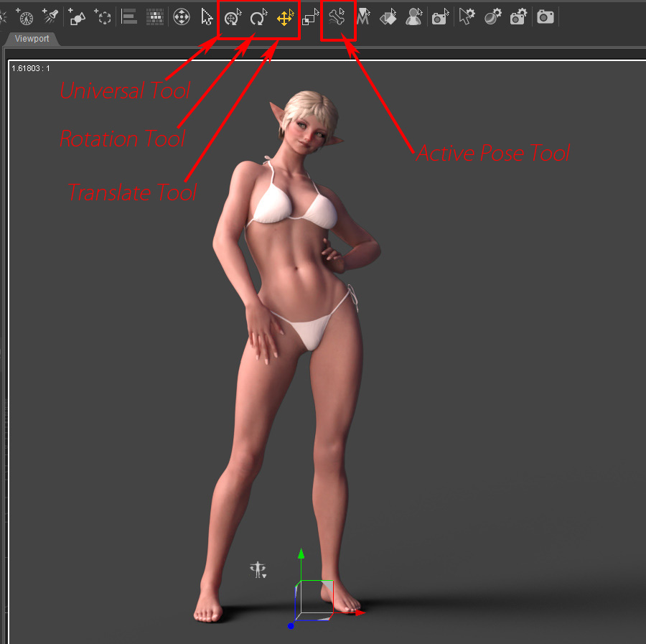The image size is (646, 644).
Task: Create a new Primitive shapes icon
Action: click(77, 17)
